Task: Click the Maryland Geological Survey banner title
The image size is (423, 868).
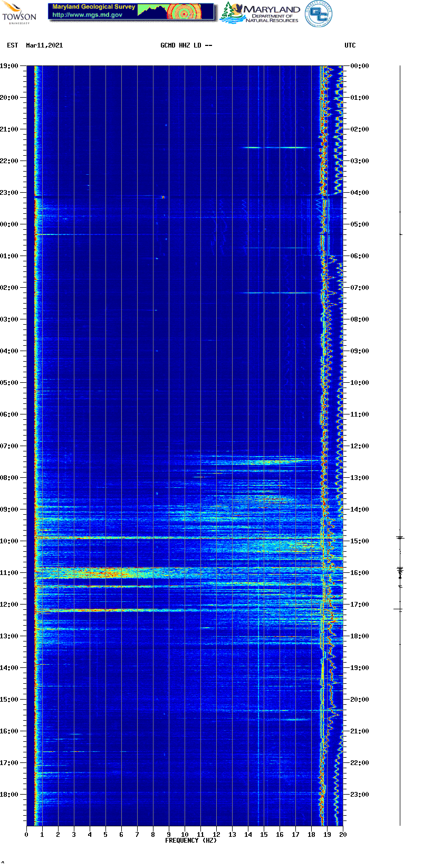Action: pos(93,7)
